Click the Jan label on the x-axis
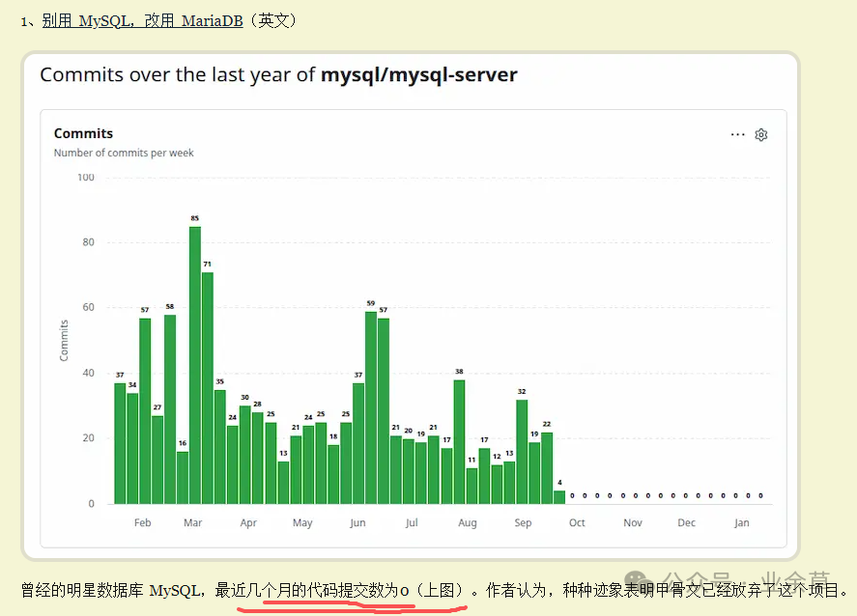Image resolution: width=857 pixels, height=616 pixels. point(741,521)
